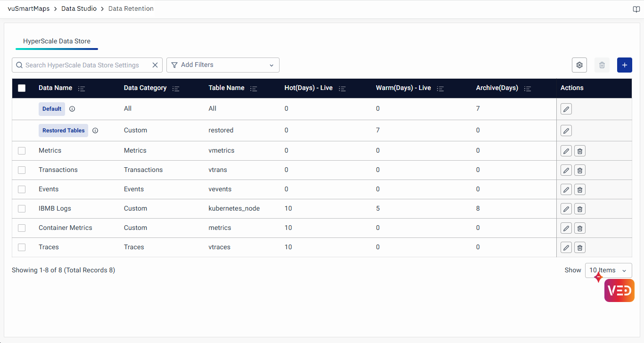This screenshot has width=644, height=343.
Task: Open the Data Name column filter menu
Action: point(82,89)
